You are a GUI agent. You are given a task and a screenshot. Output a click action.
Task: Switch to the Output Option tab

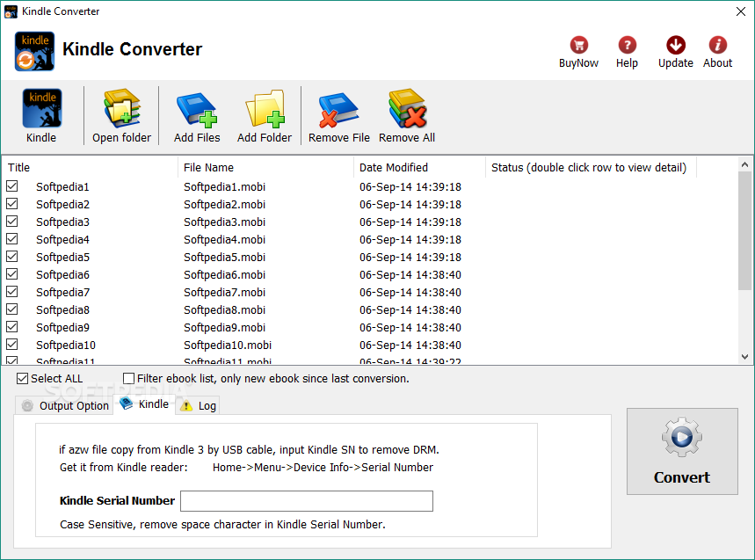tap(64, 405)
